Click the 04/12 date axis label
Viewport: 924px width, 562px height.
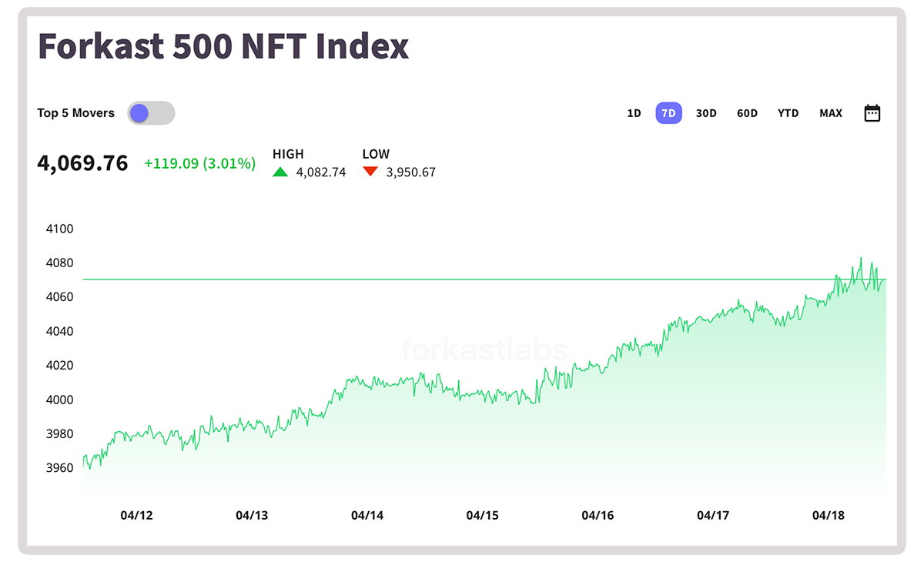pos(136,515)
